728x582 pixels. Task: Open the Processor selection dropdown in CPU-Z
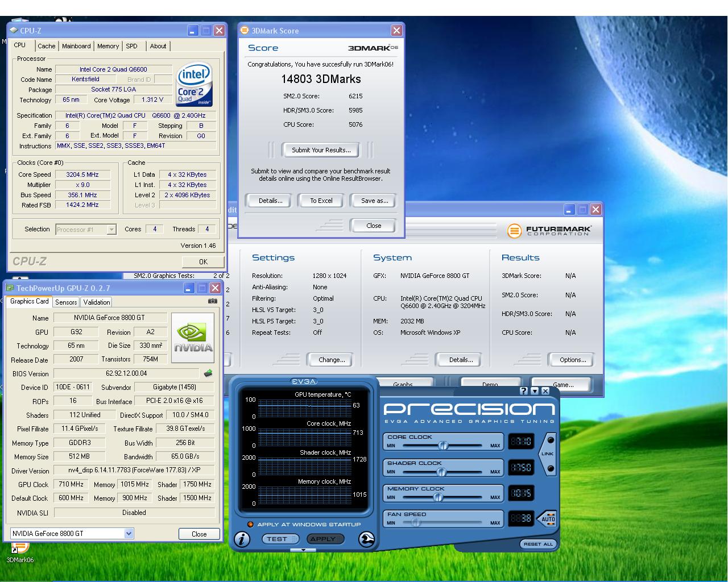(111, 230)
